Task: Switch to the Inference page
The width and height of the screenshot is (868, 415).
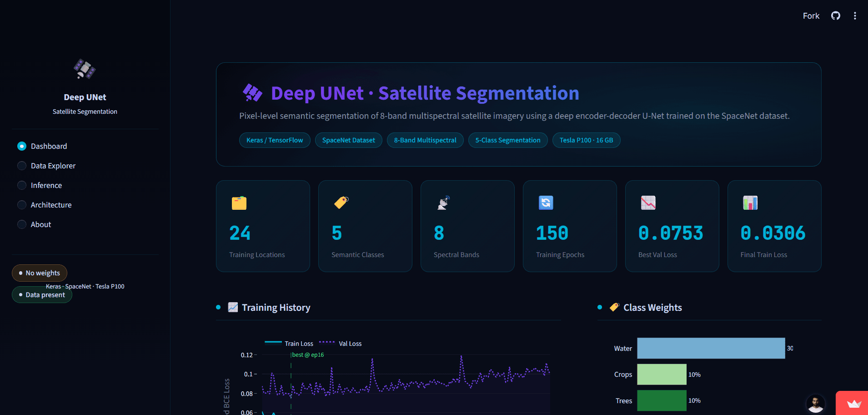Action: tap(40, 185)
